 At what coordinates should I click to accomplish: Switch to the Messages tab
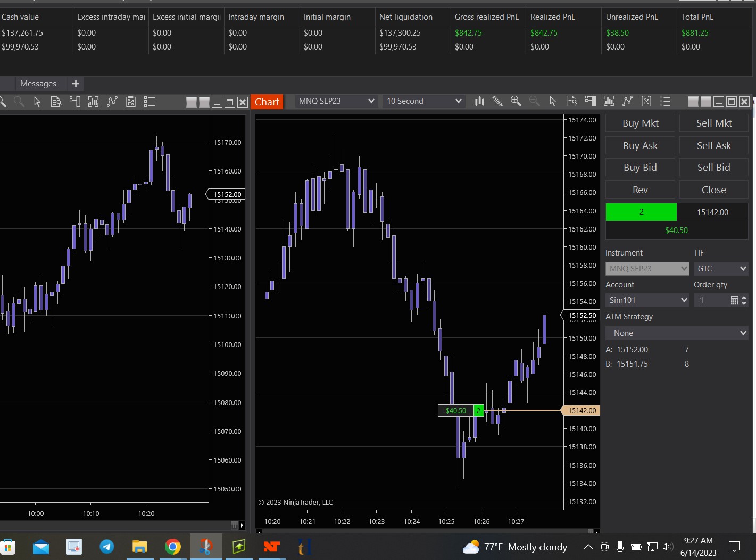[38, 84]
